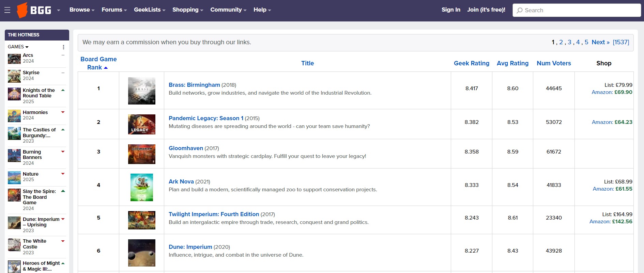
Task: Open the hamburger menu icon
Action: [x=7, y=10]
